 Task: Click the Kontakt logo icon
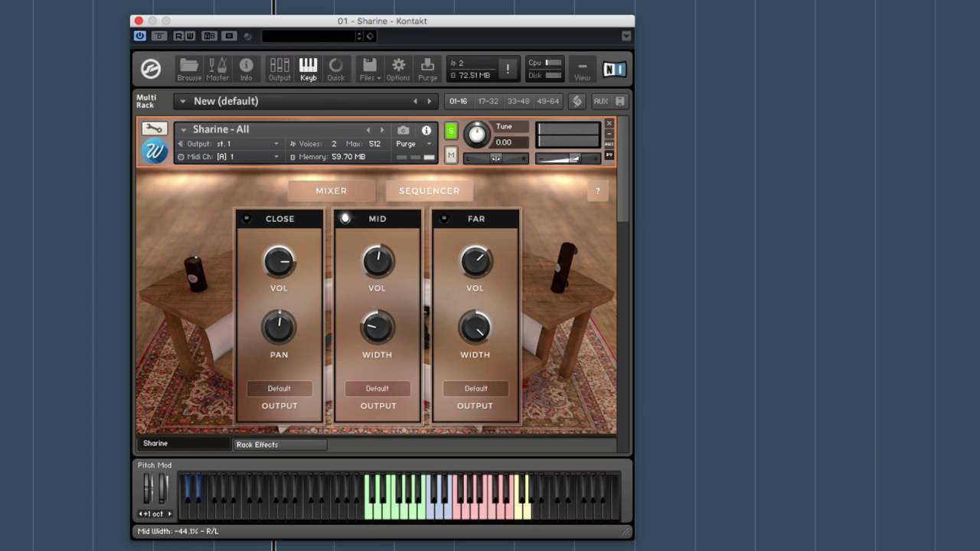coord(151,69)
